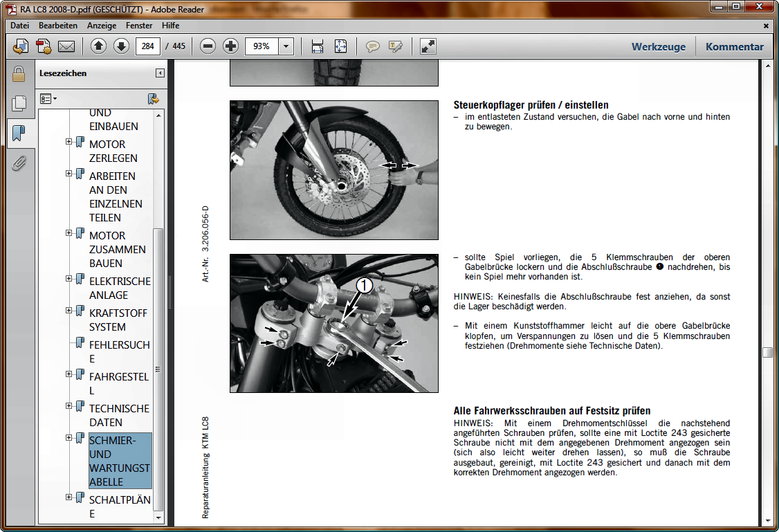Open the Werkzeuge pane

pos(658,47)
